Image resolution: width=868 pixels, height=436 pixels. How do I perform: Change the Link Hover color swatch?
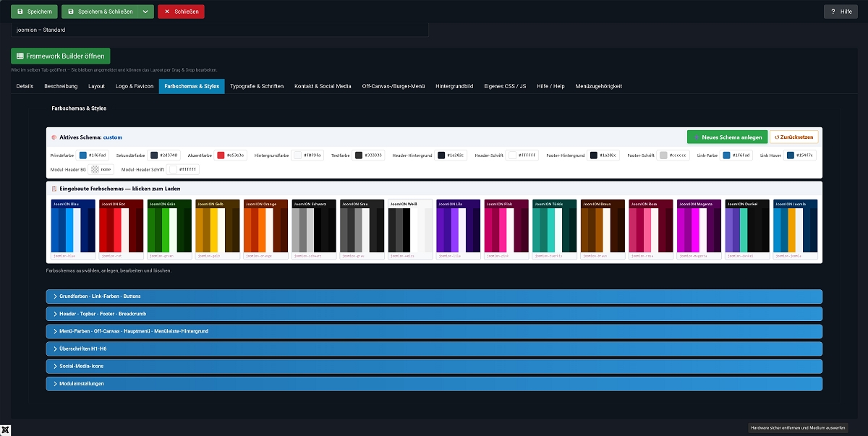coord(791,155)
